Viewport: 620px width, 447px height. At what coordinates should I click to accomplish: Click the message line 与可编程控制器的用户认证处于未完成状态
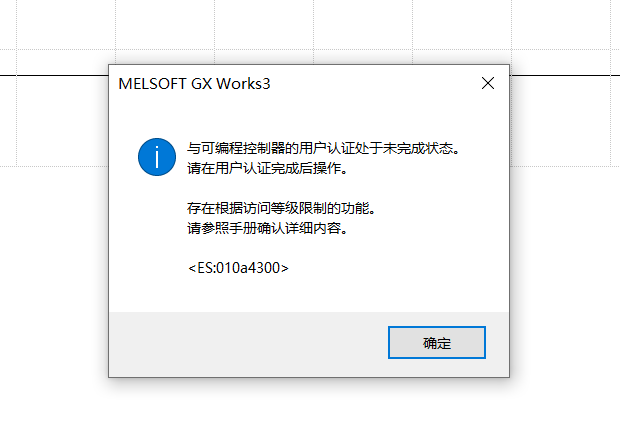323,148
